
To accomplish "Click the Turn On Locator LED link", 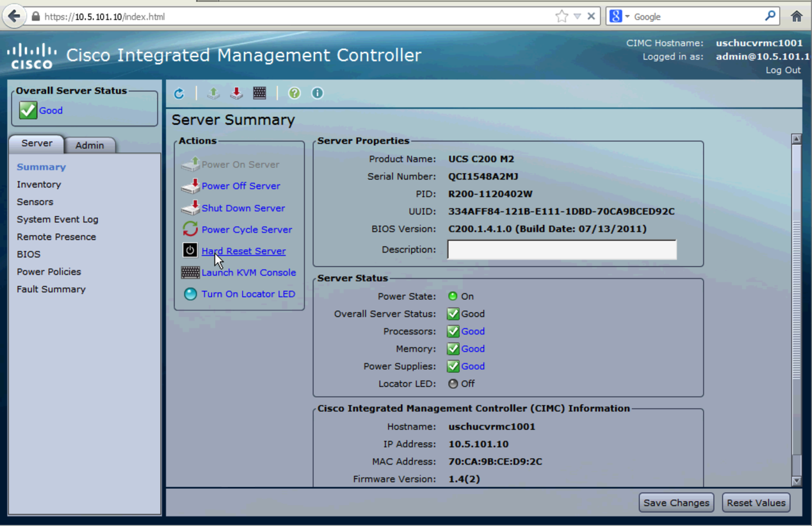I will tap(248, 294).
